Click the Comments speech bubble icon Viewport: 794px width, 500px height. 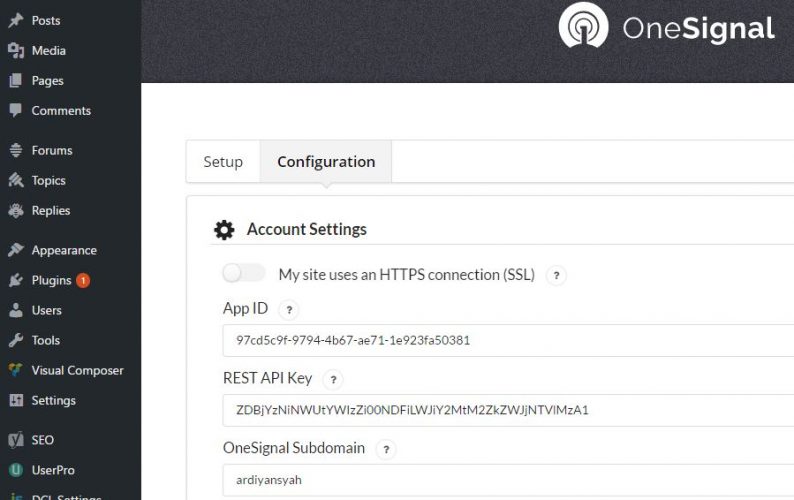16,110
